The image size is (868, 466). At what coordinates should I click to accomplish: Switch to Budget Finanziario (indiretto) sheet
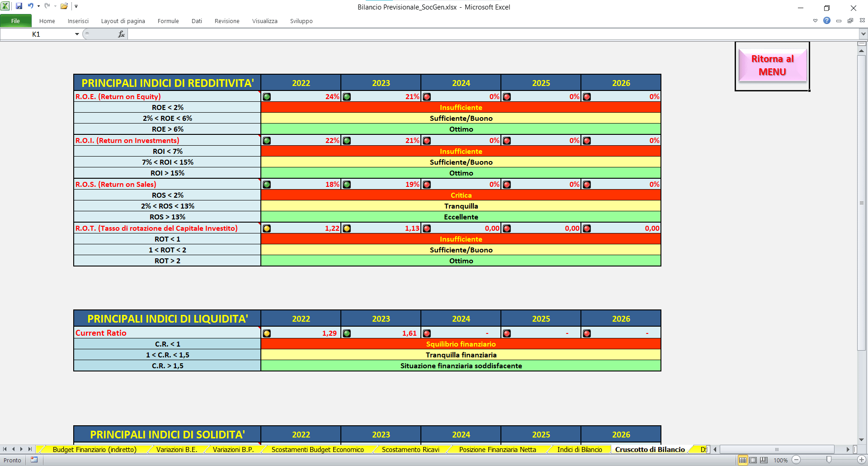pos(94,449)
